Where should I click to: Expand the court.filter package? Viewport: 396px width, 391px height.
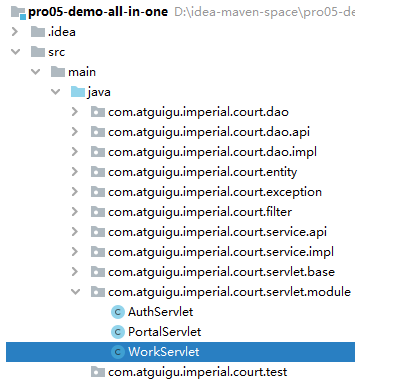click(x=75, y=212)
